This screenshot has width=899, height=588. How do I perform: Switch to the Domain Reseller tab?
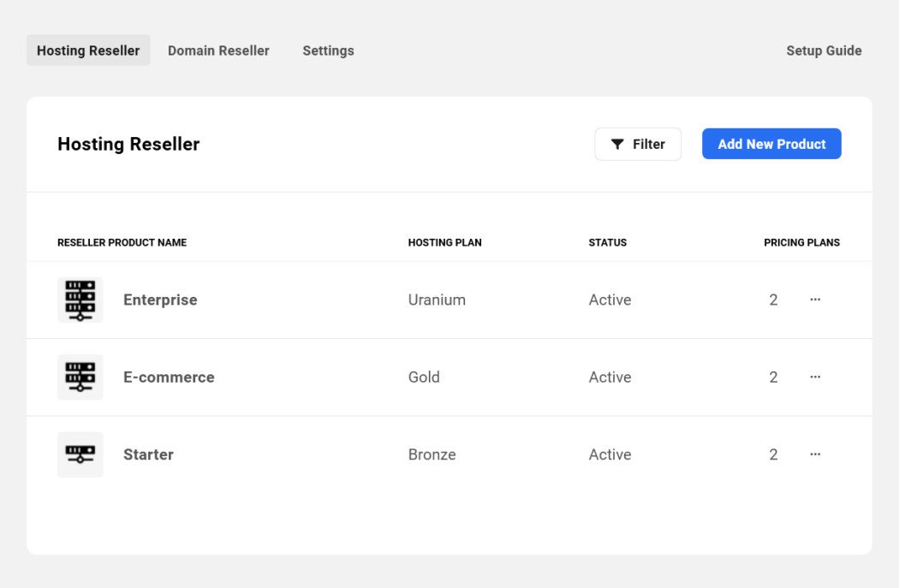pyautogui.click(x=218, y=50)
